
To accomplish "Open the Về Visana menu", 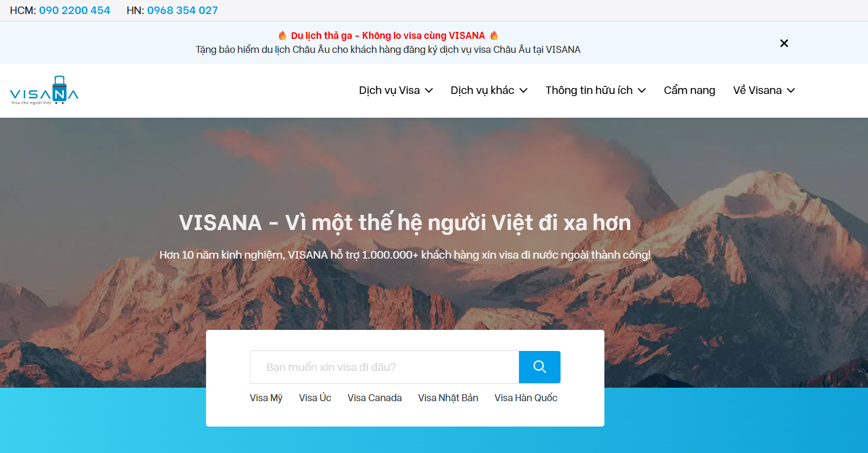I will [x=757, y=90].
